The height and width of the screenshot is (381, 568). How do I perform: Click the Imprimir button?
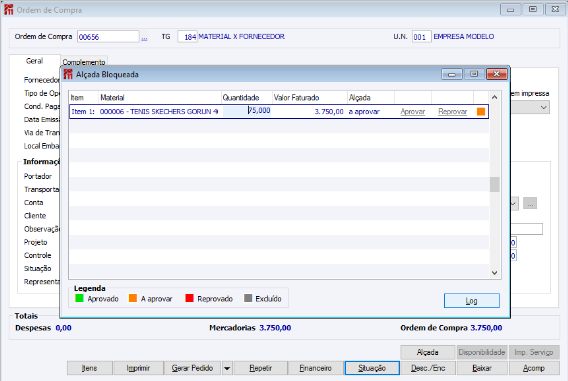[138, 368]
